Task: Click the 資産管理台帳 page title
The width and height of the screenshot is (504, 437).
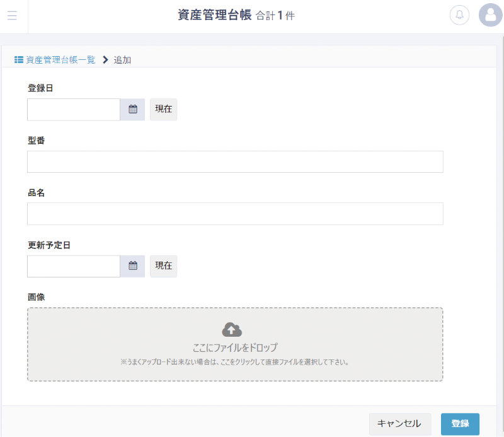Action: pos(215,16)
